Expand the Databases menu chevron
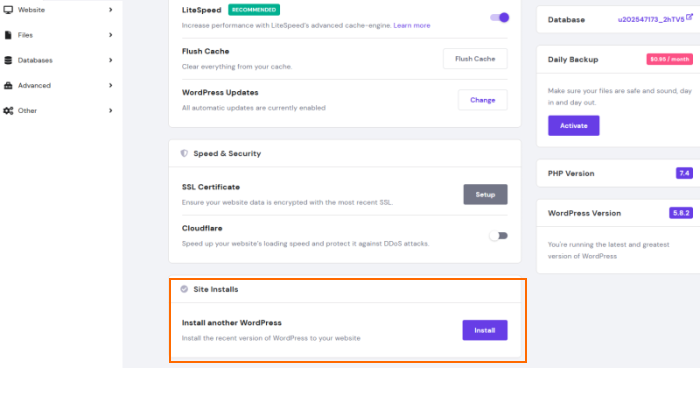Image resolution: width=700 pixels, height=420 pixels. 110,60
